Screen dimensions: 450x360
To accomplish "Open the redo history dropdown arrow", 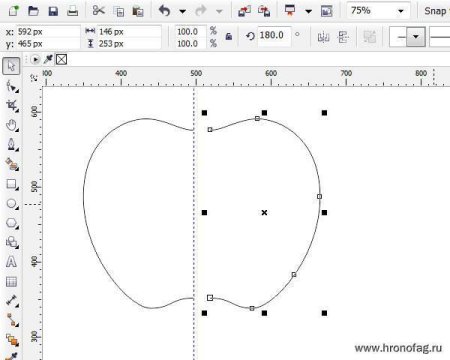I will pos(219,11).
